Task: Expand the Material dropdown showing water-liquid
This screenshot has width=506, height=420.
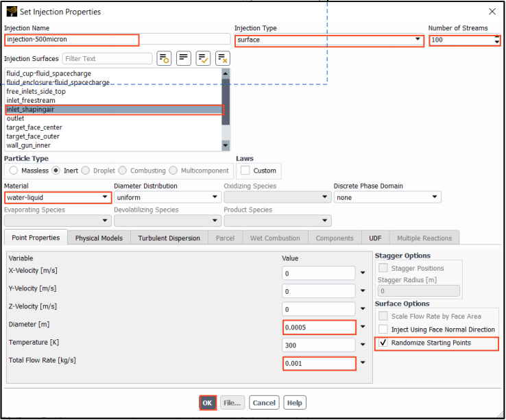Action: (x=104, y=197)
